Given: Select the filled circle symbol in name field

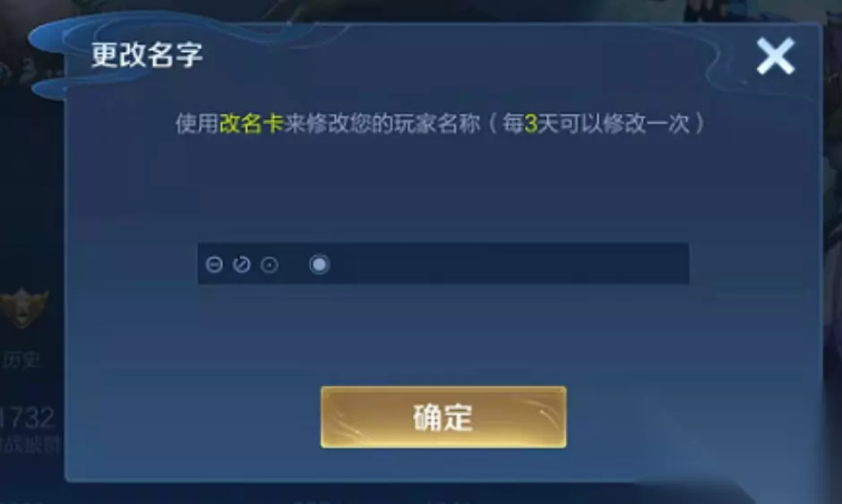Looking at the screenshot, I should tap(320, 265).
